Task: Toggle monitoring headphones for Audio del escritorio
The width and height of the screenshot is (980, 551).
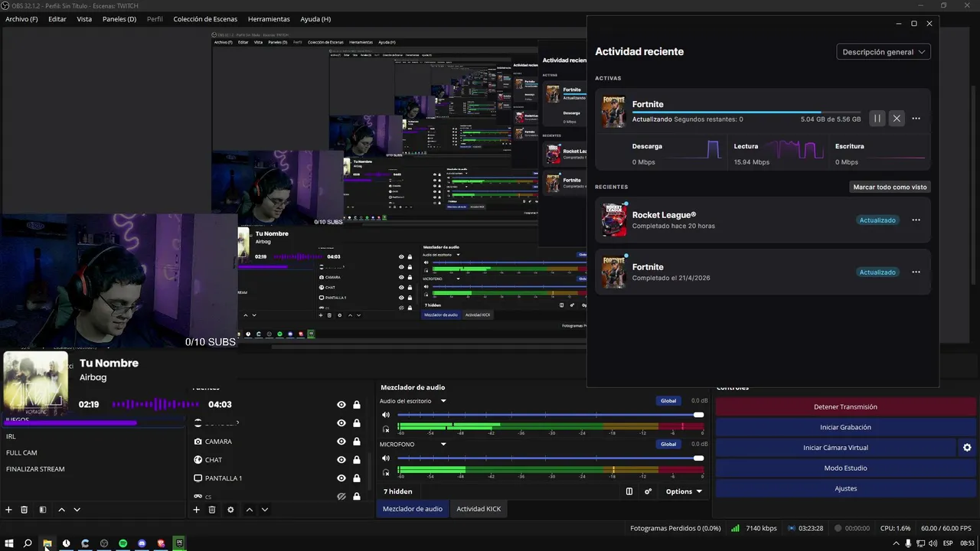Action: pos(386,429)
